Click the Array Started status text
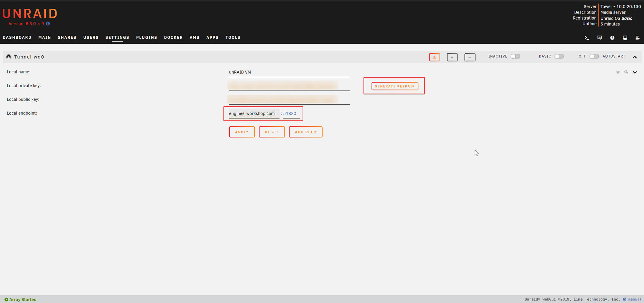Image resolution: width=644 pixels, height=303 pixels. click(23, 299)
